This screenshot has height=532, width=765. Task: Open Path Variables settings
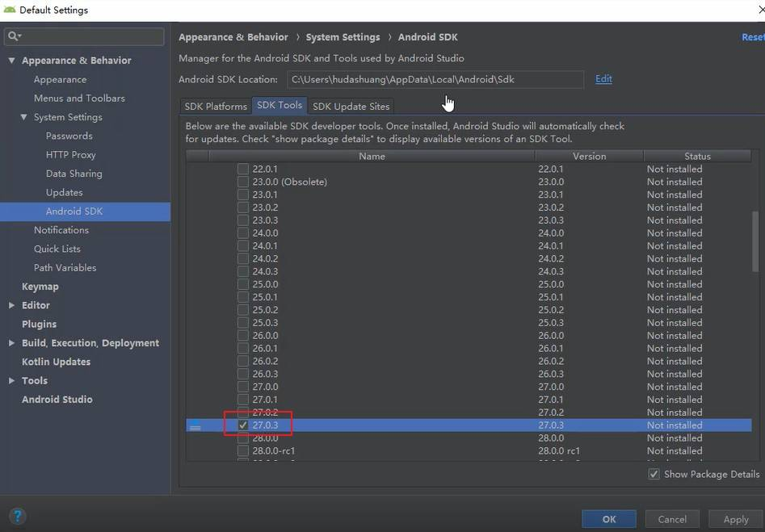coord(65,268)
